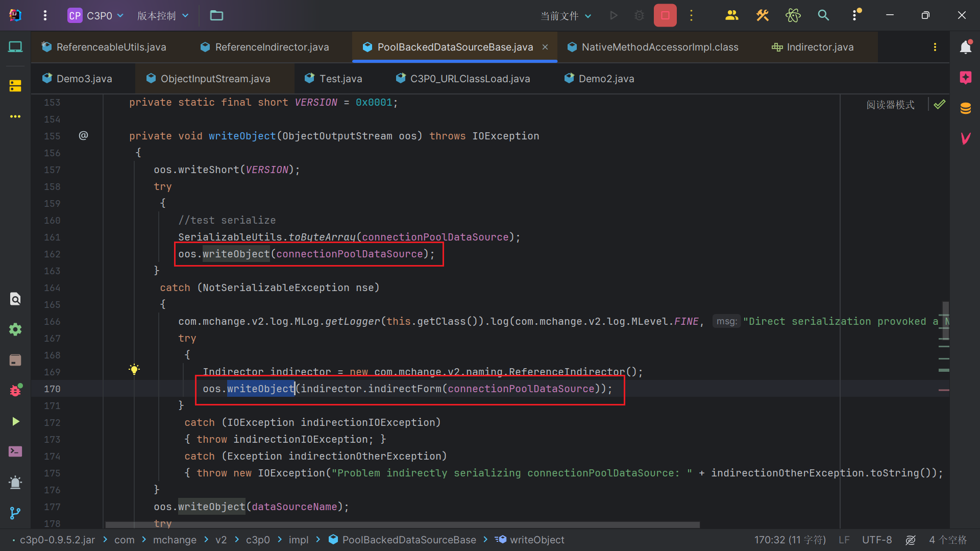This screenshot has height=551, width=980.
Task: Open the Git branch tool window
Action: point(15,513)
